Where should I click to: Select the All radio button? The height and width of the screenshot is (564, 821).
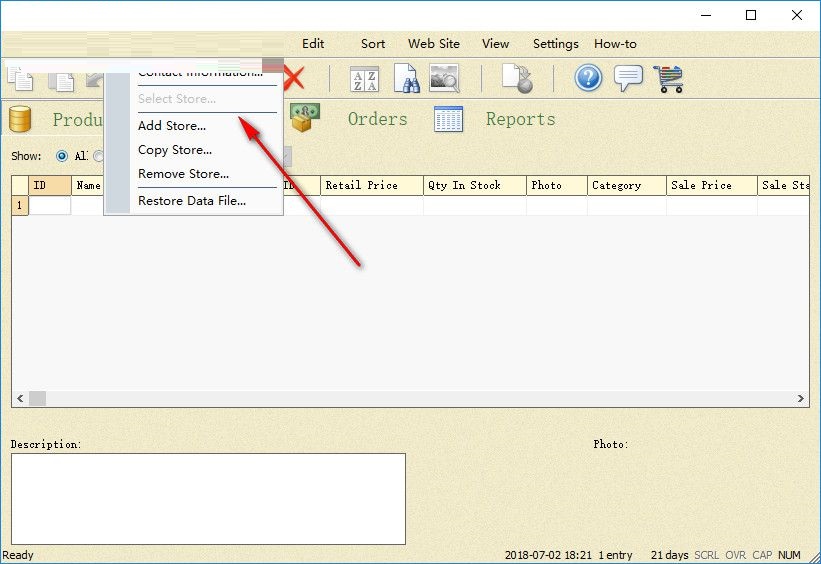(62, 156)
